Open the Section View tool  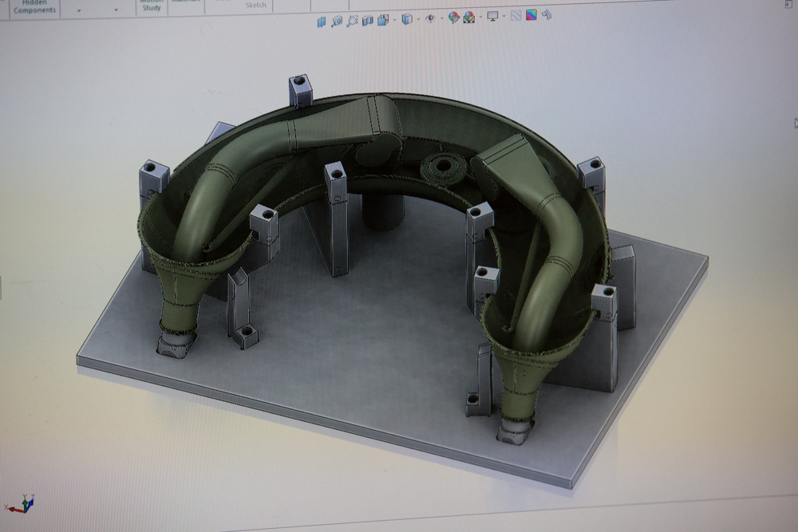point(367,21)
